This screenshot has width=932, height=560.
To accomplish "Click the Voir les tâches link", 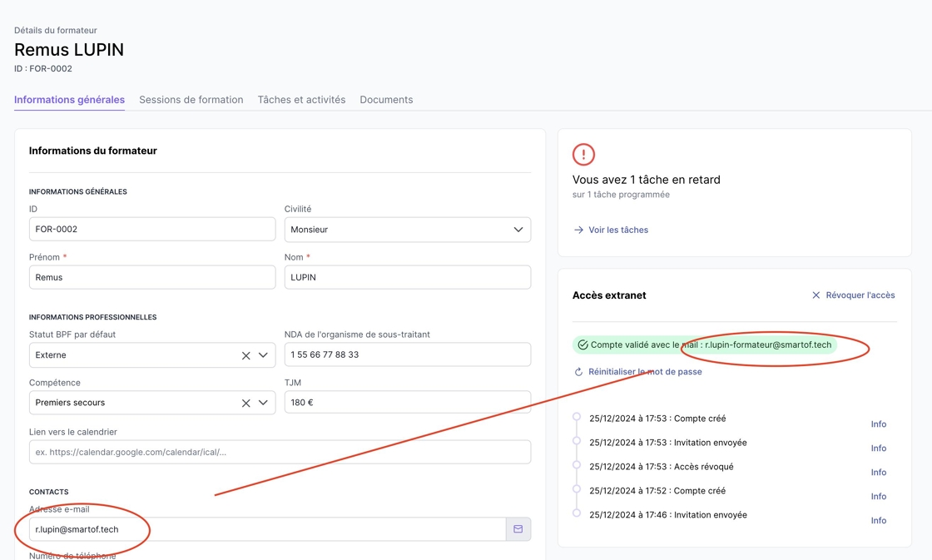I will 617,230.
